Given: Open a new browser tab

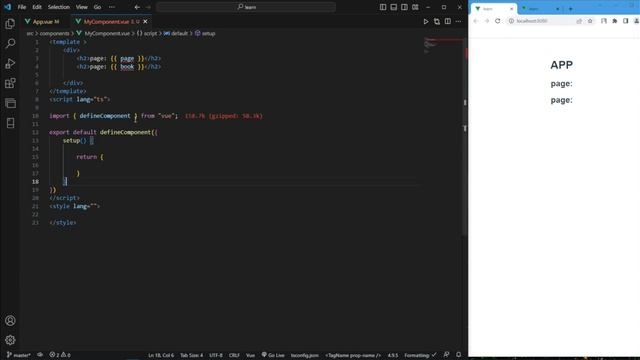Looking at the screenshot, I should click(x=571, y=9).
